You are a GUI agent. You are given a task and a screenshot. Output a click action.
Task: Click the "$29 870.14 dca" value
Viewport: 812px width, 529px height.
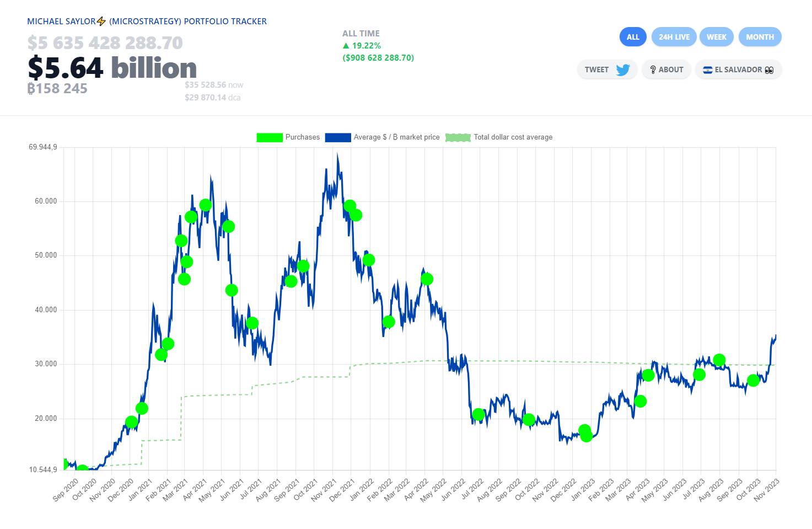pyautogui.click(x=212, y=98)
